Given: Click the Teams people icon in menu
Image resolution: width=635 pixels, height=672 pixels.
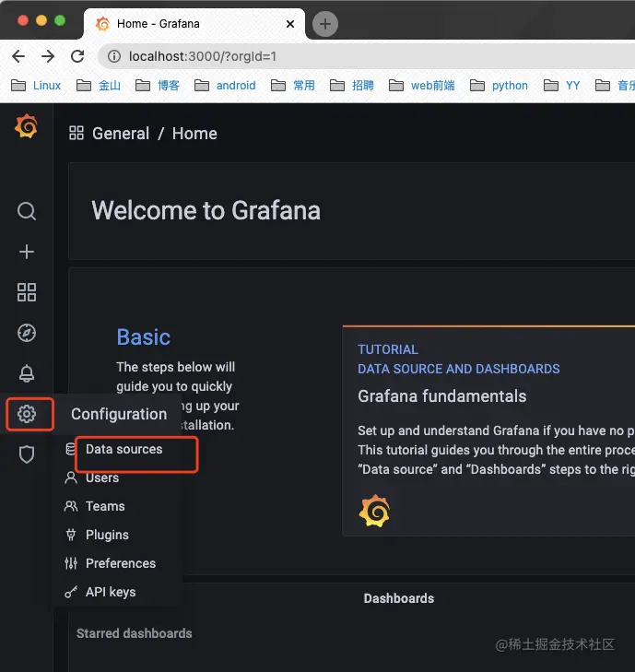Looking at the screenshot, I should (x=71, y=506).
